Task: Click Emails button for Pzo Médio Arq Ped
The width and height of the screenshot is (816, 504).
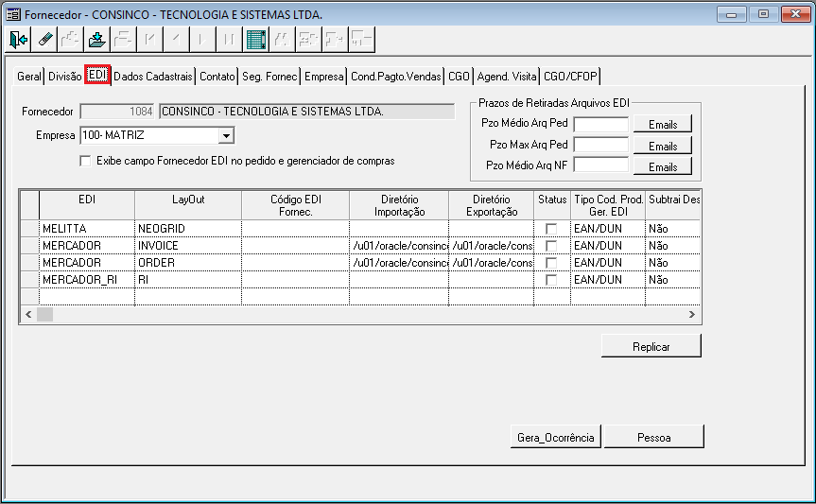Action: tap(663, 125)
